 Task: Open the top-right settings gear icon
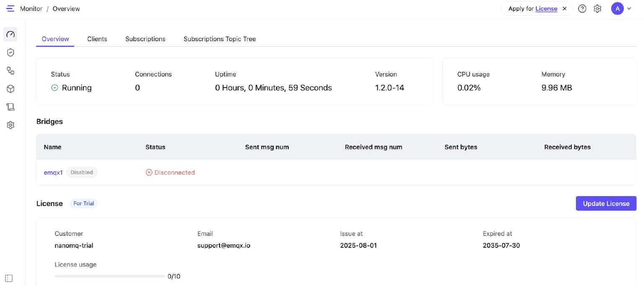click(x=597, y=8)
